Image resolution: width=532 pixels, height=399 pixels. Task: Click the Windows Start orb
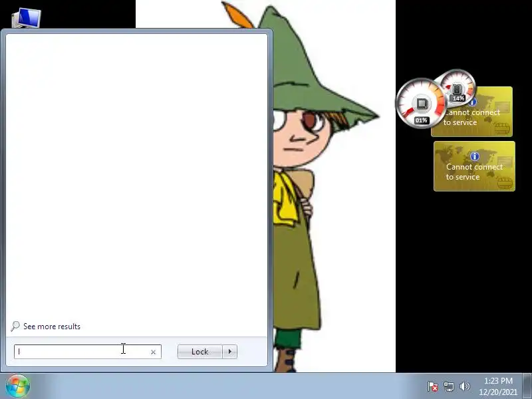pos(18,386)
